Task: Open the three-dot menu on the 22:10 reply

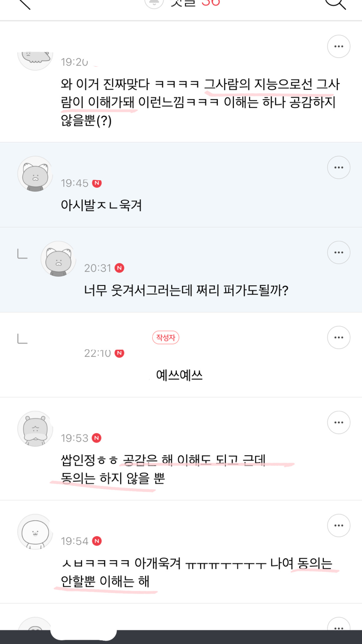Action: tap(339, 337)
